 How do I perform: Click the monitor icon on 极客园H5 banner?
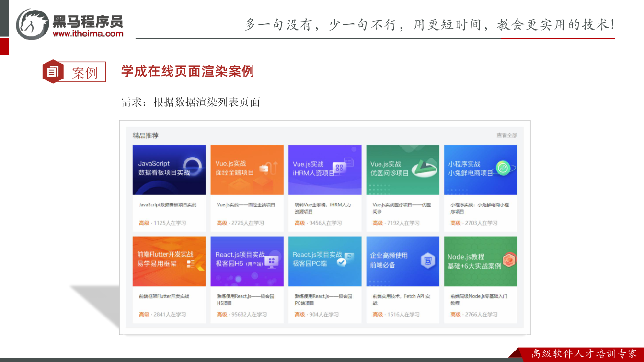[x=272, y=261]
